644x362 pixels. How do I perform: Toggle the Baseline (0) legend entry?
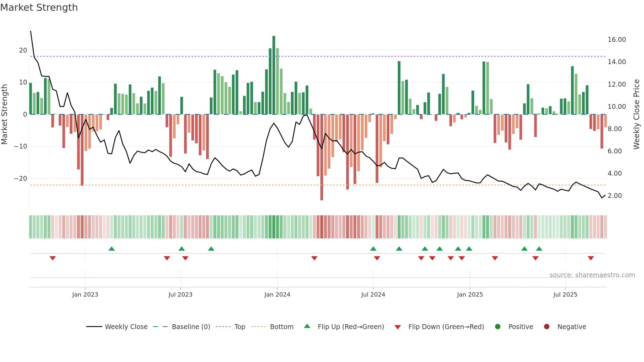181,327
